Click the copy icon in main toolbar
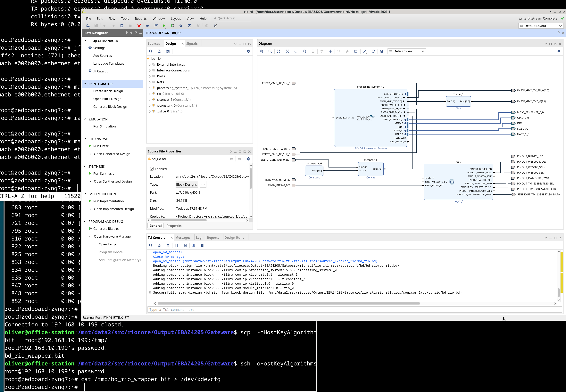Image resolution: width=566 pixels, height=392 pixels. click(122, 26)
